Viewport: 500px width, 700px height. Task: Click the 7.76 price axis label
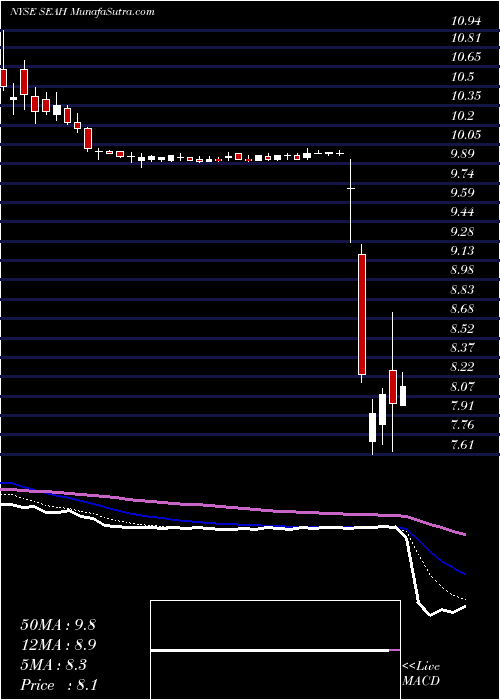tap(463, 424)
